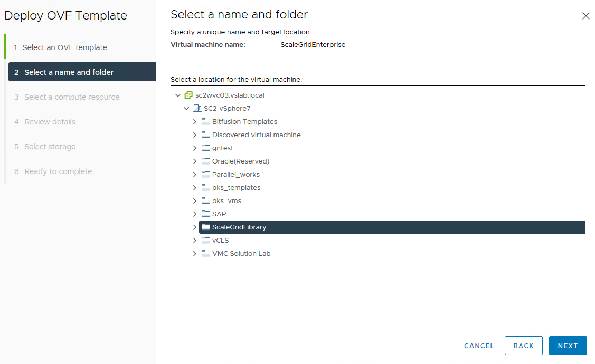This screenshot has width=595, height=364.
Task: Click the vCLS folder icon
Action: pos(206,241)
